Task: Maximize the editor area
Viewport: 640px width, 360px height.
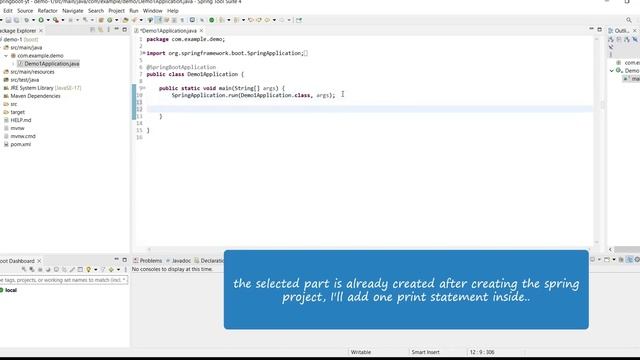Action: 599,29
